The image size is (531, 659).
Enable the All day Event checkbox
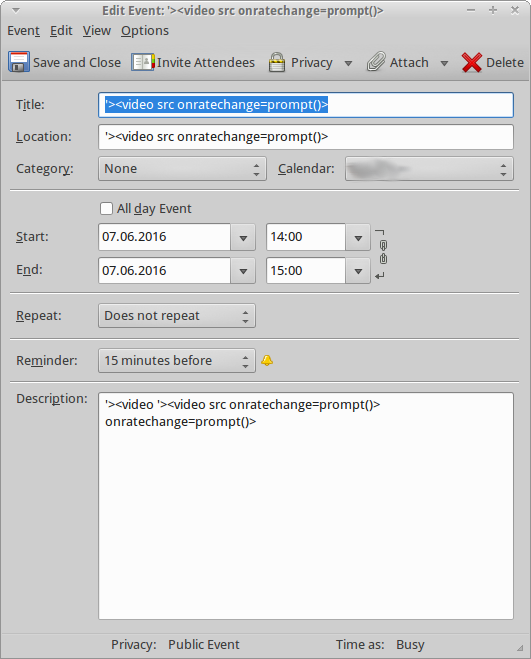[x=106, y=208]
